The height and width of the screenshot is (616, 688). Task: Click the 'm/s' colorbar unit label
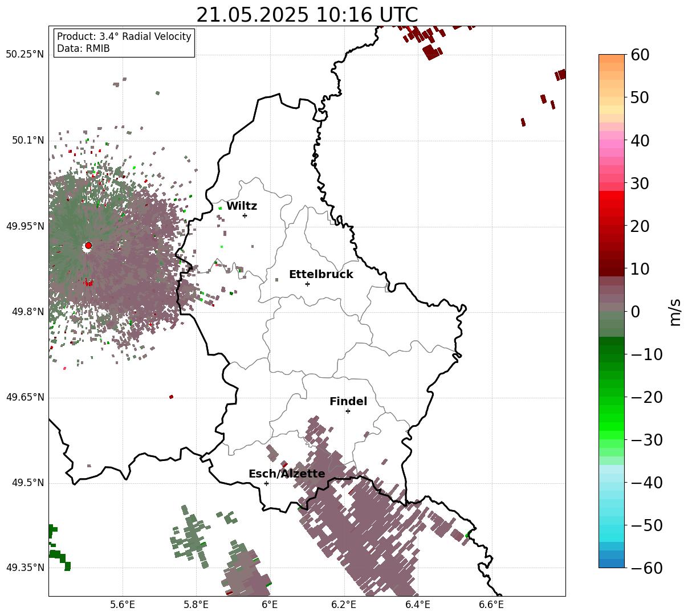pyautogui.click(x=675, y=312)
